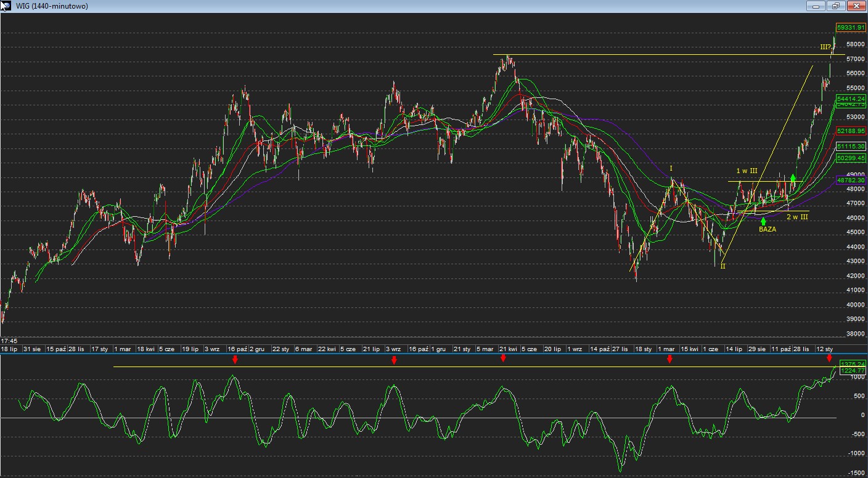Click the 45000 price axis value
868x478 pixels.
pos(855,232)
